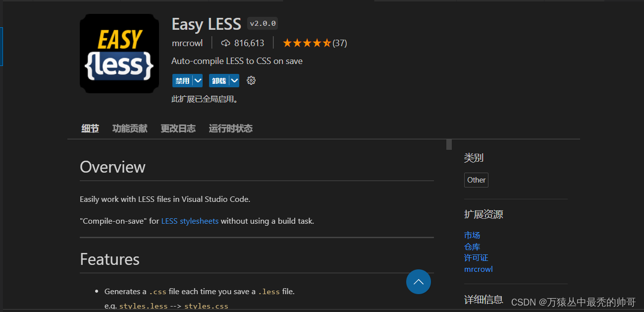Uninstall the extension via the 卸载 button

218,80
